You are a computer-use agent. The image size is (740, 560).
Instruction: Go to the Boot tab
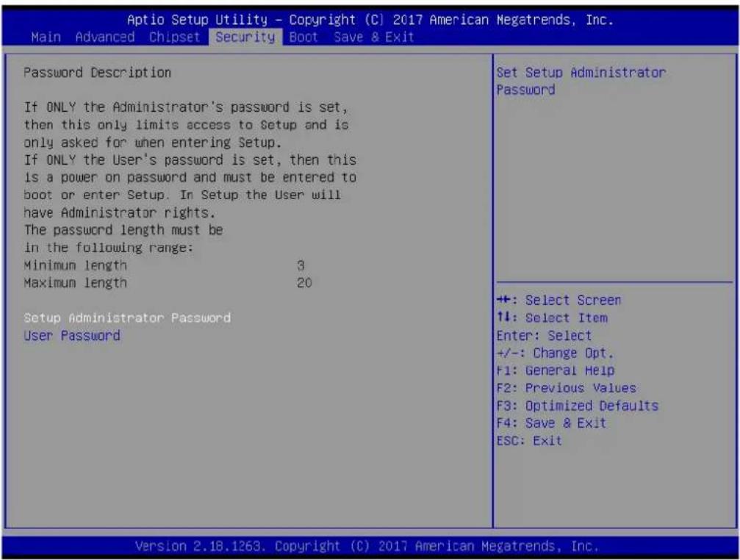pyautogui.click(x=303, y=37)
